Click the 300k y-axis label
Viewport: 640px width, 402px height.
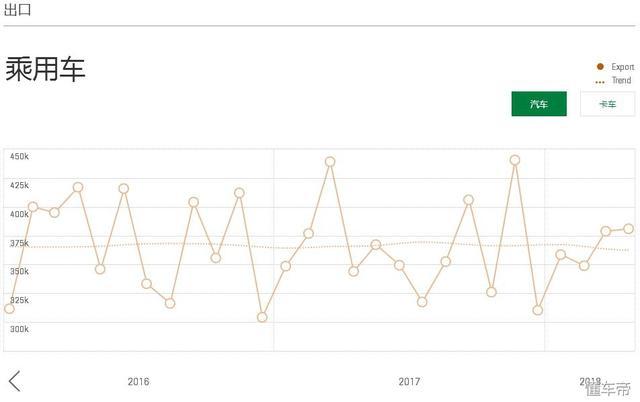(x=19, y=329)
